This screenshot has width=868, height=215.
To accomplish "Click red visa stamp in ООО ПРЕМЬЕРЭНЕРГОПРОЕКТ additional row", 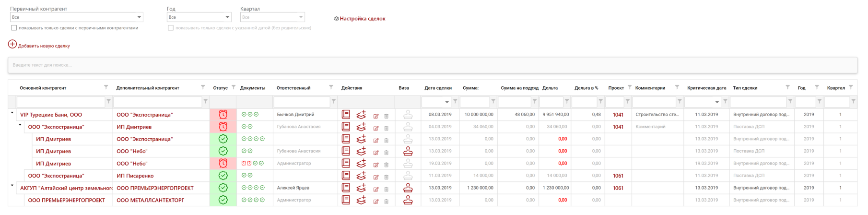I will coord(408,188).
